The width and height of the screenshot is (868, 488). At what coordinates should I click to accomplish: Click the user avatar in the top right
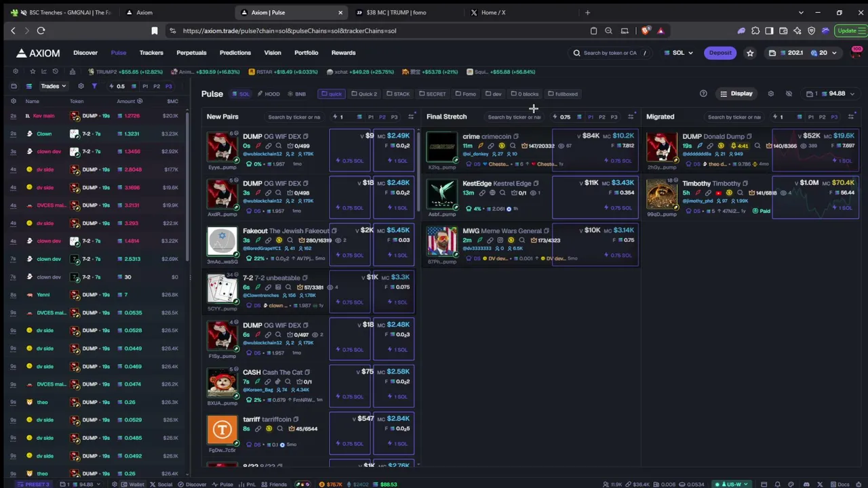856,53
